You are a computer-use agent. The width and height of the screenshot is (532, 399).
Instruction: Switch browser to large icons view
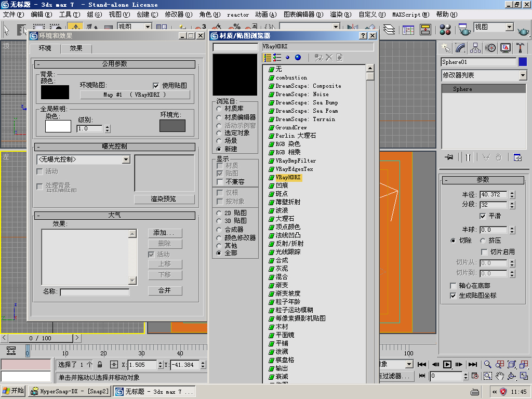(298, 58)
